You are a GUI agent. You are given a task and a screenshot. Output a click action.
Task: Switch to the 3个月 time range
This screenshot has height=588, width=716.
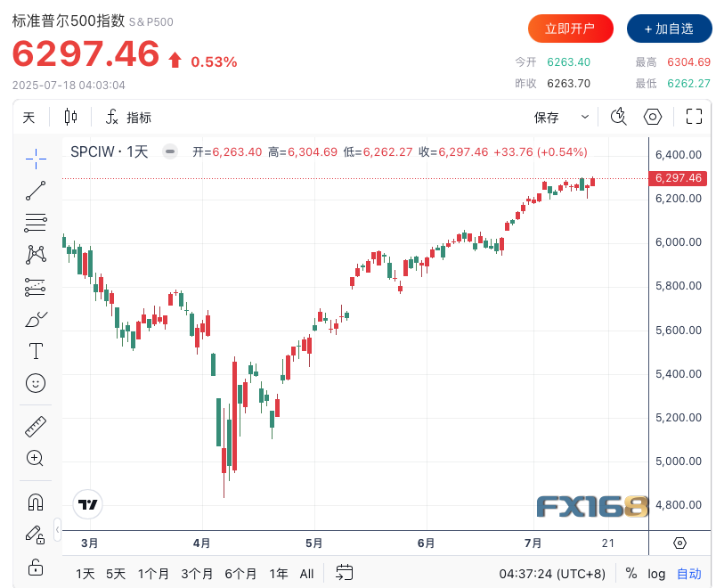197,573
